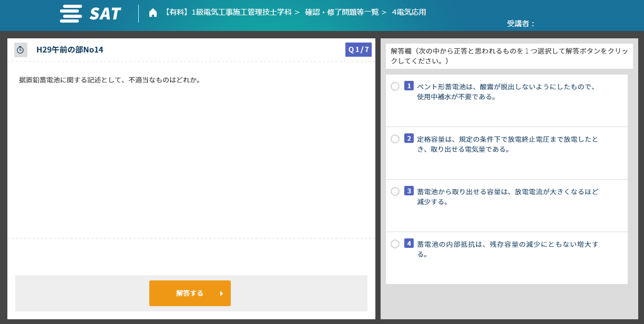This screenshot has width=644, height=324.
Task: Go home via the house icon
Action: click(153, 13)
